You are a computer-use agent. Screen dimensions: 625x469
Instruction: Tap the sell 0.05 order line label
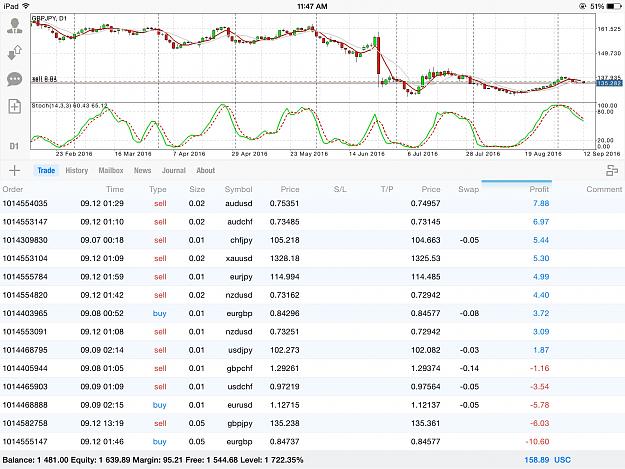[44, 79]
